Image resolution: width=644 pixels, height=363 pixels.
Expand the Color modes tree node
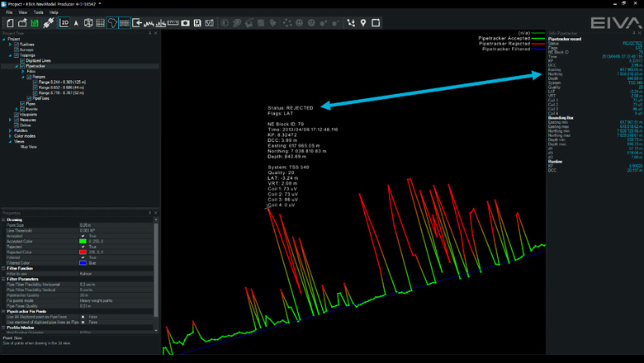(x=10, y=136)
